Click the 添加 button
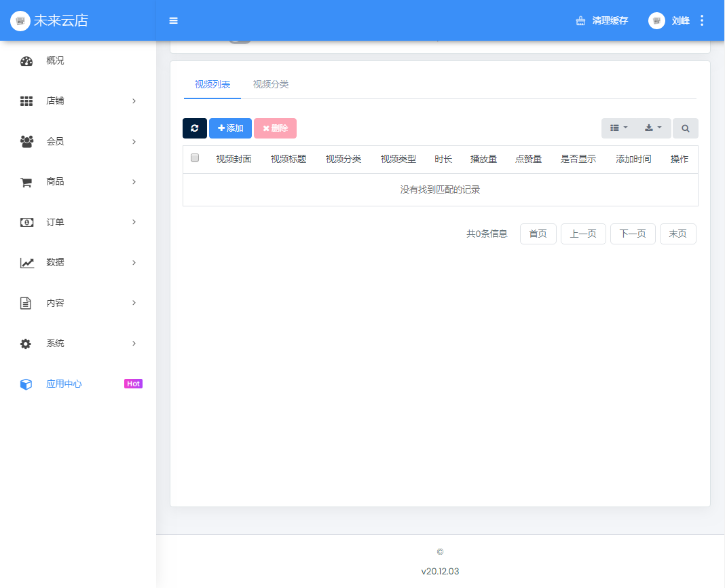This screenshot has width=725, height=588. pyautogui.click(x=230, y=128)
